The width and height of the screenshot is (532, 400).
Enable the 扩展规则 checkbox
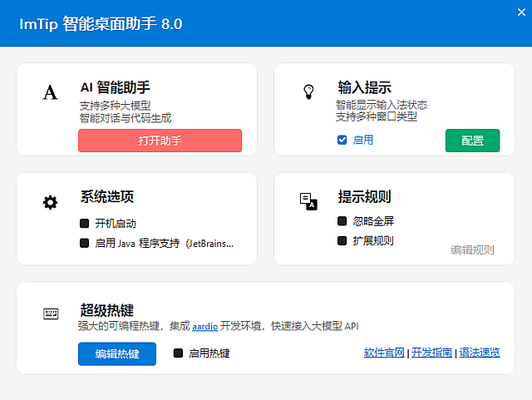click(x=342, y=241)
